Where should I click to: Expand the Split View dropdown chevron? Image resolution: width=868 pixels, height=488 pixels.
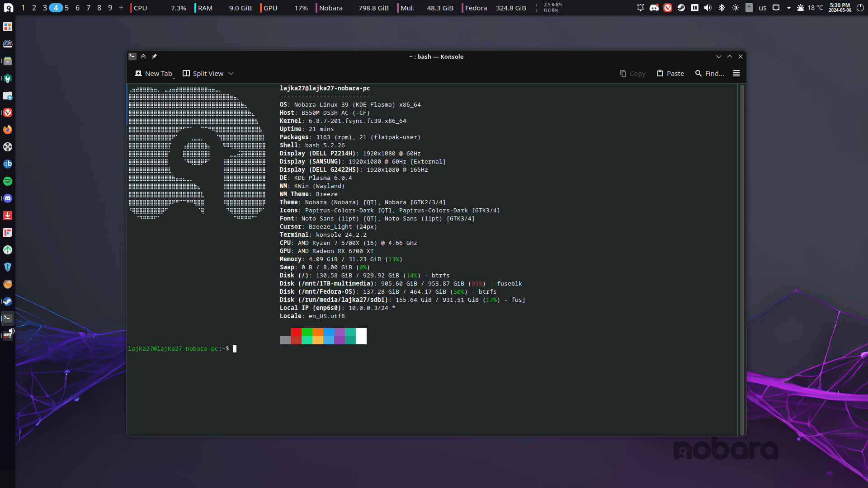click(231, 74)
